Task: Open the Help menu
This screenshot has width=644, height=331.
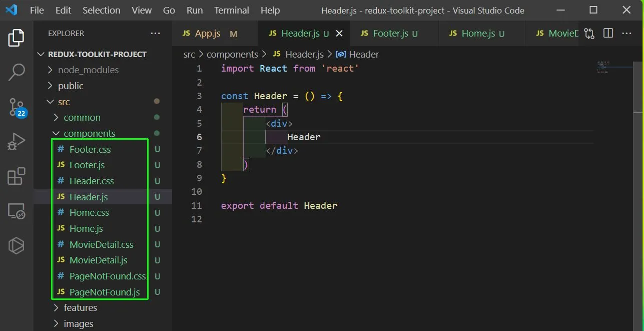Action: click(270, 10)
